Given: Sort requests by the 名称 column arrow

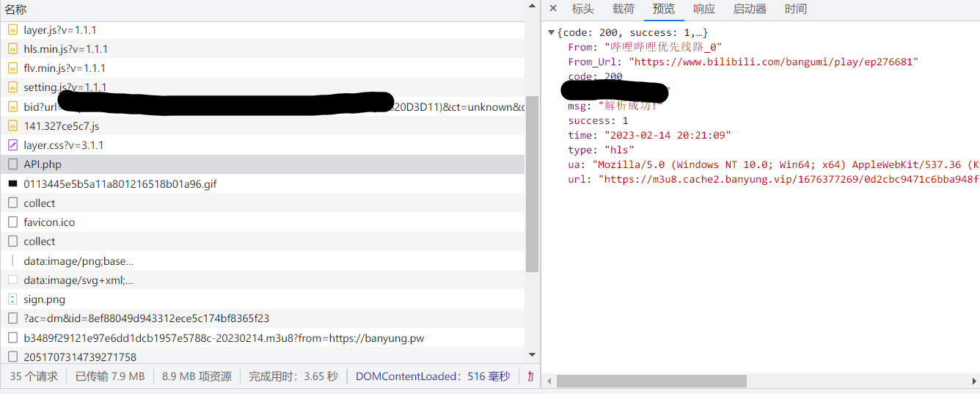Looking at the screenshot, I should click(x=533, y=7).
